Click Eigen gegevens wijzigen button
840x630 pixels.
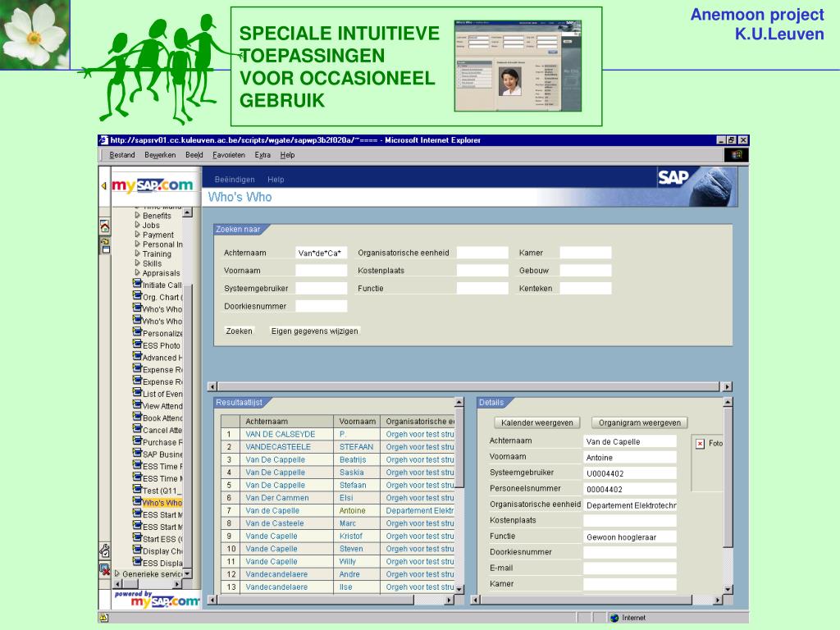tap(314, 331)
